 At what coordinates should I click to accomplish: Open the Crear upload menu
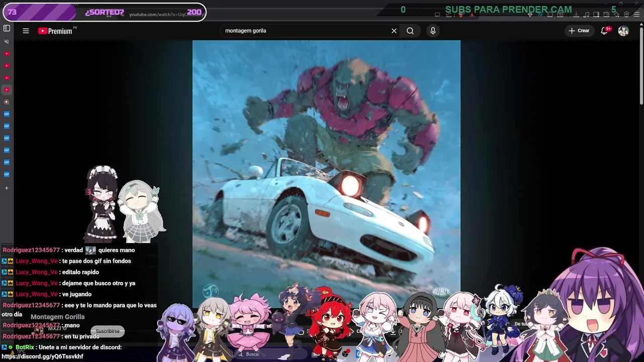pyautogui.click(x=579, y=31)
